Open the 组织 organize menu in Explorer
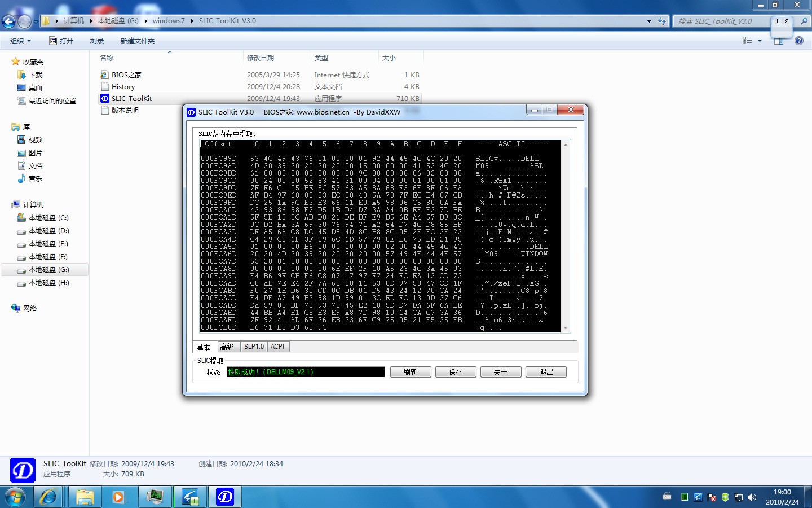812x508 pixels. [x=21, y=41]
